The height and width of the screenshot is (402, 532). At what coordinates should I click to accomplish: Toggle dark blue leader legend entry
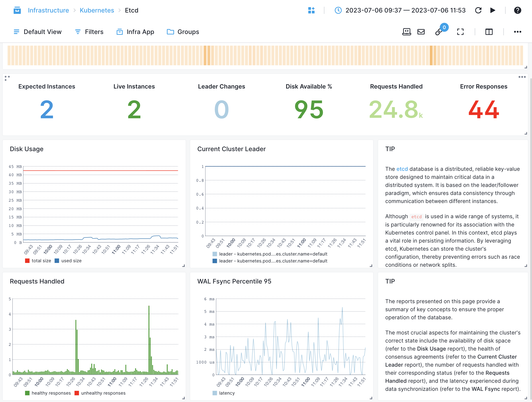point(270,261)
